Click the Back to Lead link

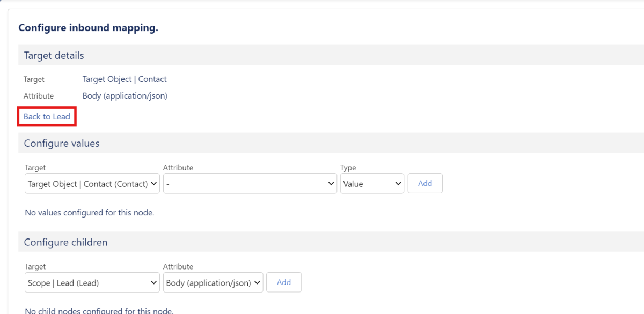click(x=47, y=117)
